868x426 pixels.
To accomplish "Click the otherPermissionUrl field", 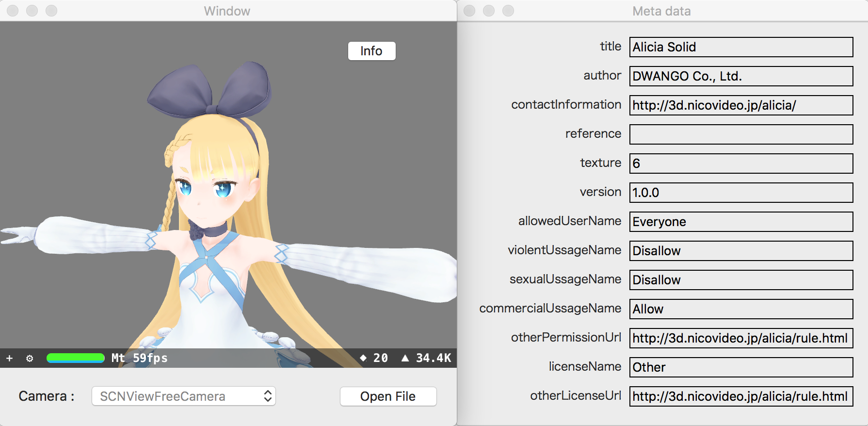I will click(741, 338).
